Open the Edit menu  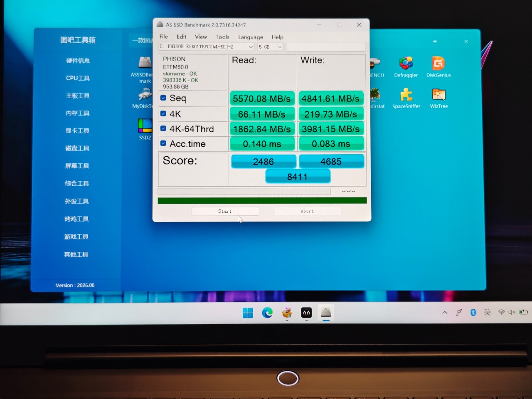(181, 37)
